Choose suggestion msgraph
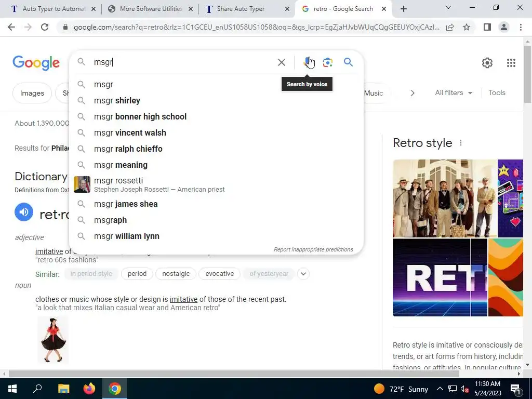The width and height of the screenshot is (532, 399). [216, 220]
